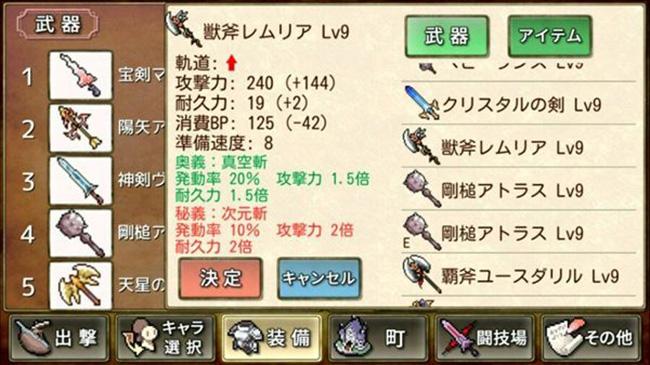Select the mace icon in weapon slot 4
The image size is (650, 365).
click(80, 234)
